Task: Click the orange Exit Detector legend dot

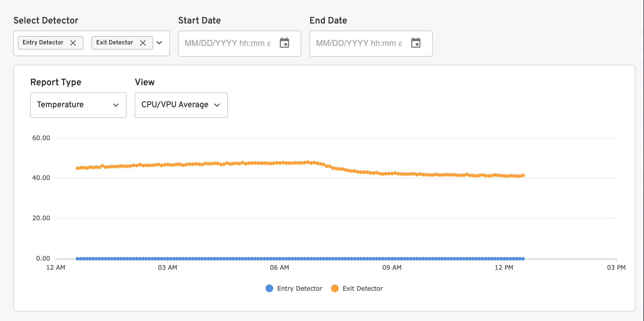Action: [335, 288]
